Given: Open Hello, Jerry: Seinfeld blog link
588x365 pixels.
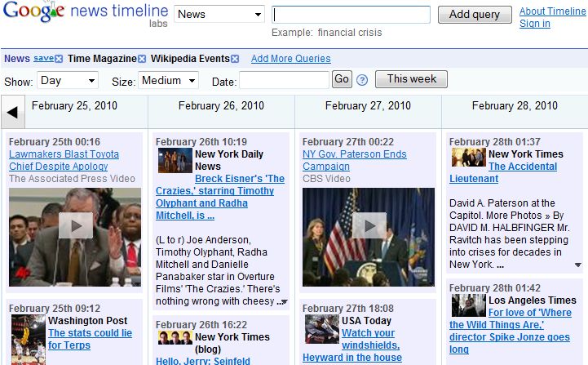Looking at the screenshot, I should point(203,361).
